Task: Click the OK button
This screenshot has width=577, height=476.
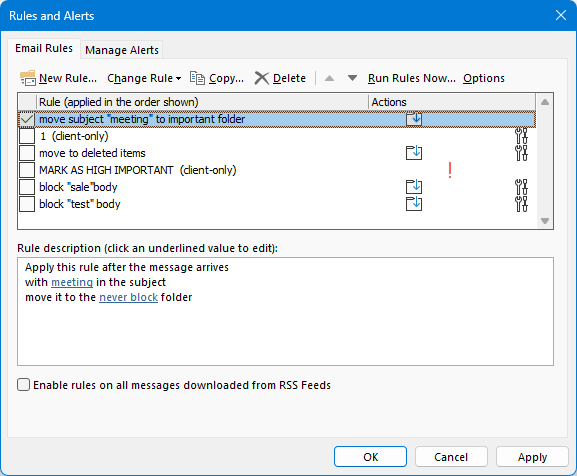Action: [x=370, y=457]
